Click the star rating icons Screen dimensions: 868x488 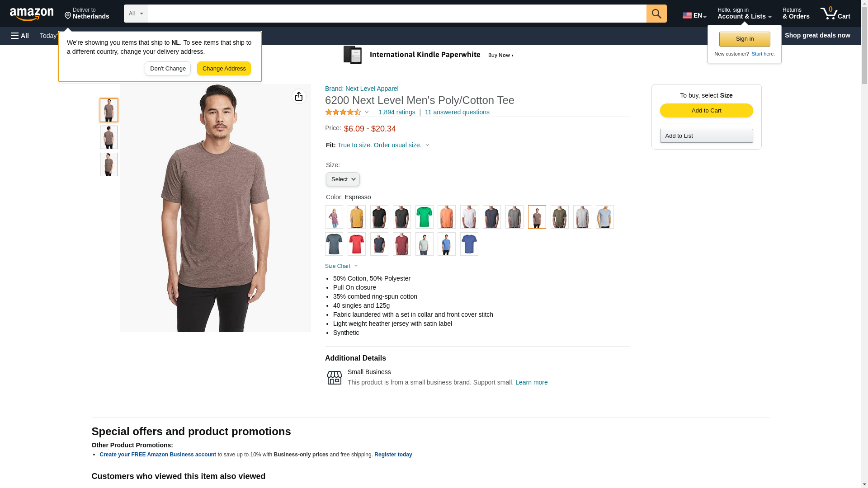click(343, 112)
